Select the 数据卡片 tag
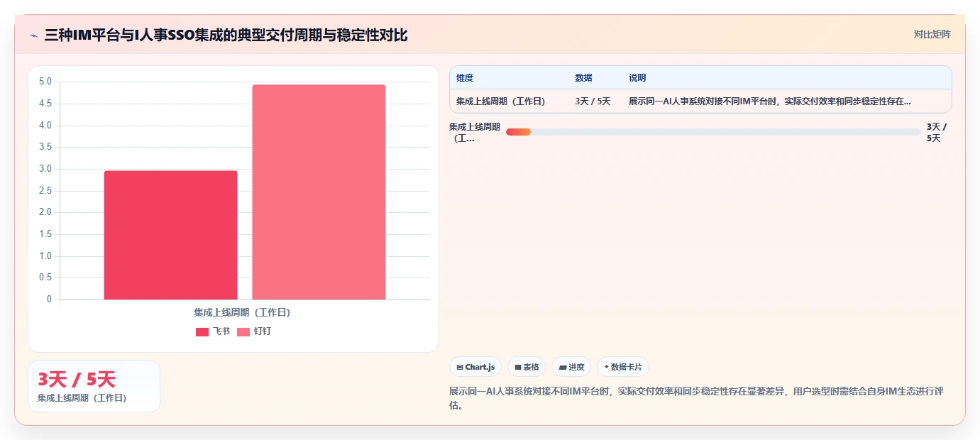 pyautogui.click(x=623, y=367)
